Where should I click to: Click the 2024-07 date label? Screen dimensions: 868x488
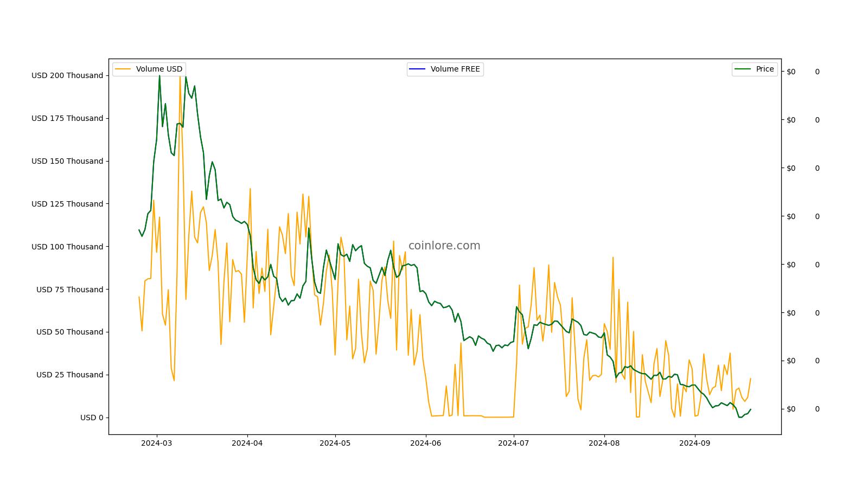pos(514,443)
